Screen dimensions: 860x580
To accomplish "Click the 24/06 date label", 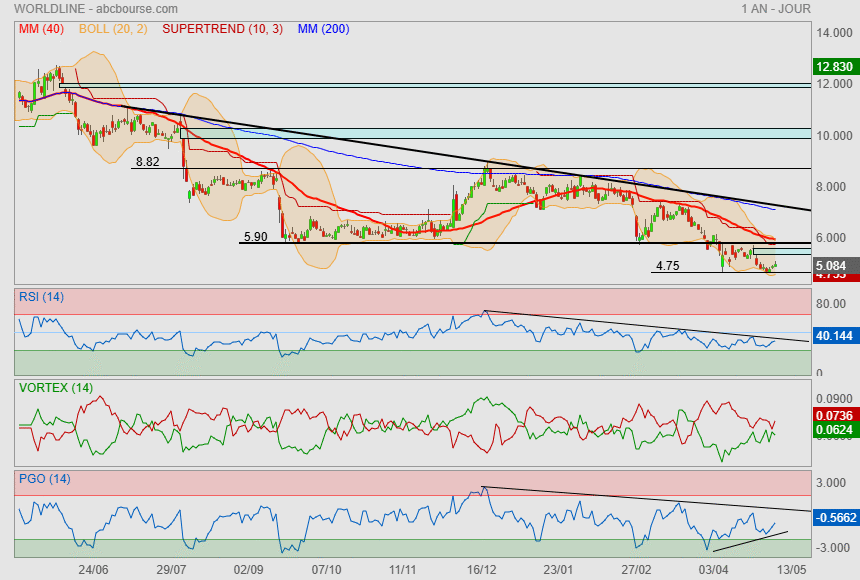I will click(x=93, y=570).
